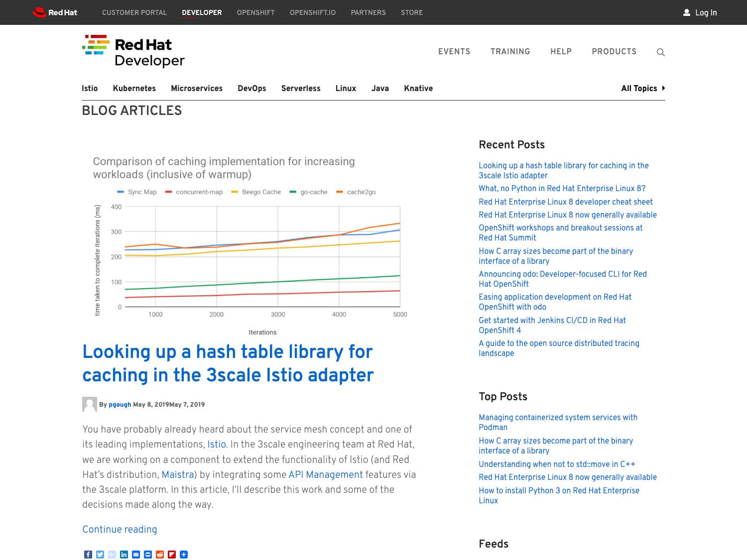Open the Help menu

click(561, 51)
